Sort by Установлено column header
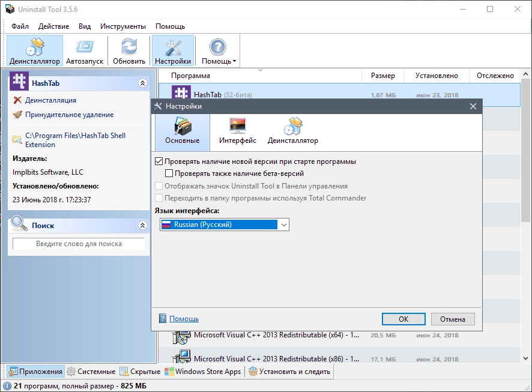 (x=437, y=76)
